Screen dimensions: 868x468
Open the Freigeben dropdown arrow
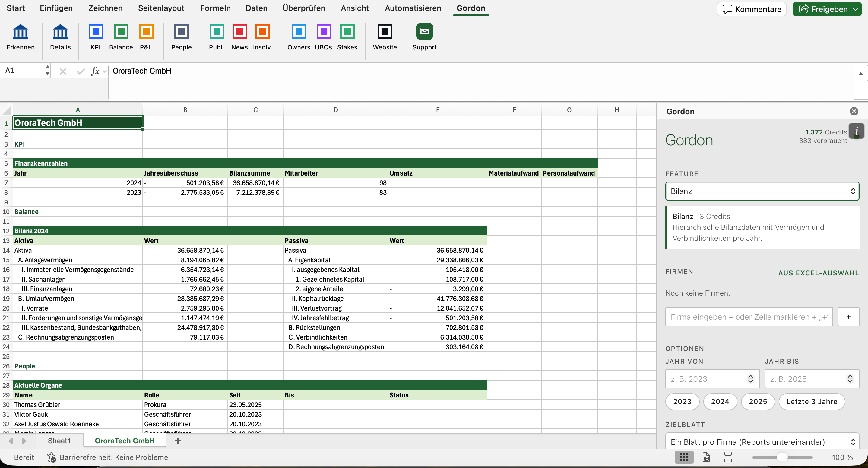tap(855, 9)
